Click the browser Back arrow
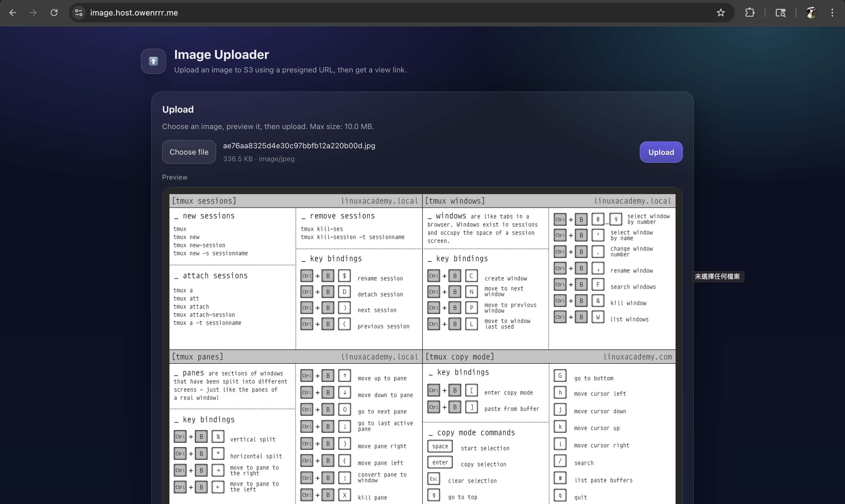The image size is (845, 504). (x=13, y=13)
